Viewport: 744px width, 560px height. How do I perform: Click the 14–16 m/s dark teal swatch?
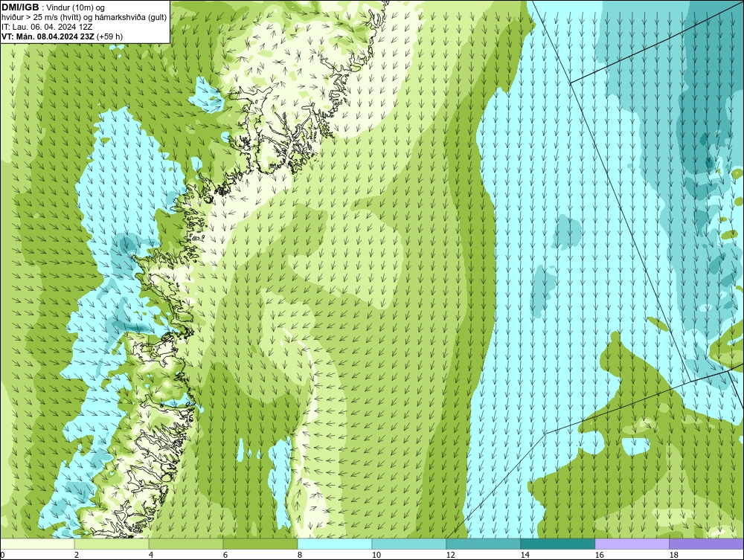[x=557, y=544]
